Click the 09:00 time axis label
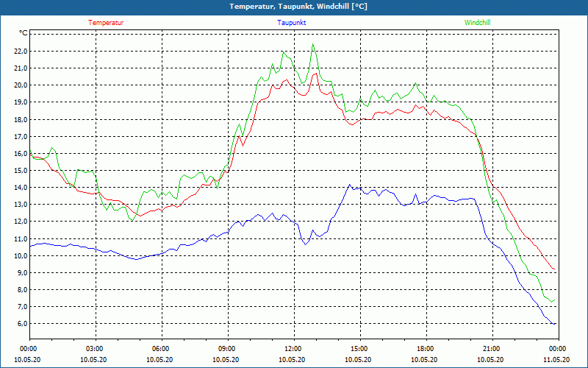Image resolution: width=588 pixels, height=368 pixels. click(x=227, y=349)
